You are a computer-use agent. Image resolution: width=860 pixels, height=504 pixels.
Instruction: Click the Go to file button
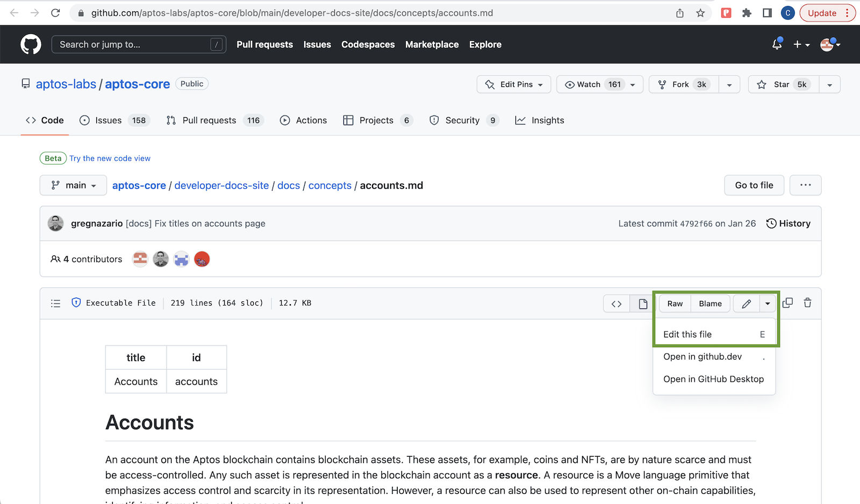click(x=754, y=185)
